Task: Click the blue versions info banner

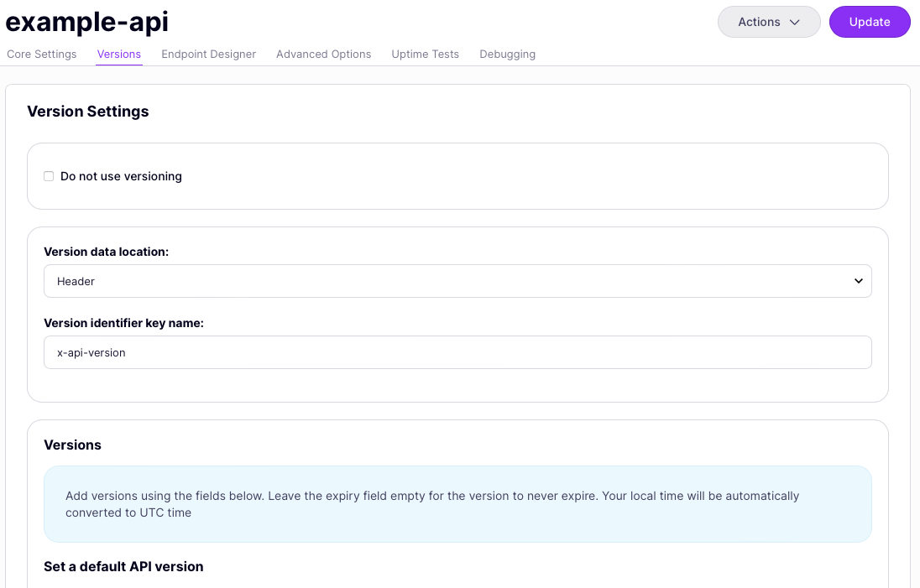Action: pyautogui.click(x=457, y=503)
